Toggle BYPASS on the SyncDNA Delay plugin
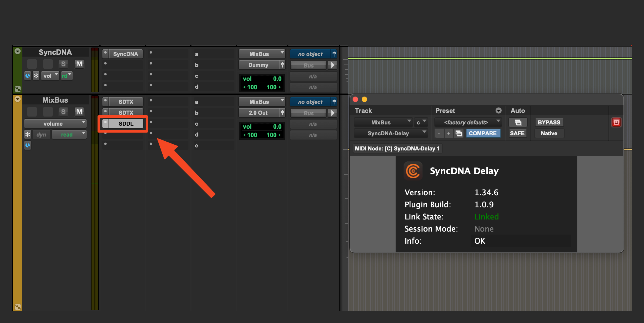 (x=549, y=122)
